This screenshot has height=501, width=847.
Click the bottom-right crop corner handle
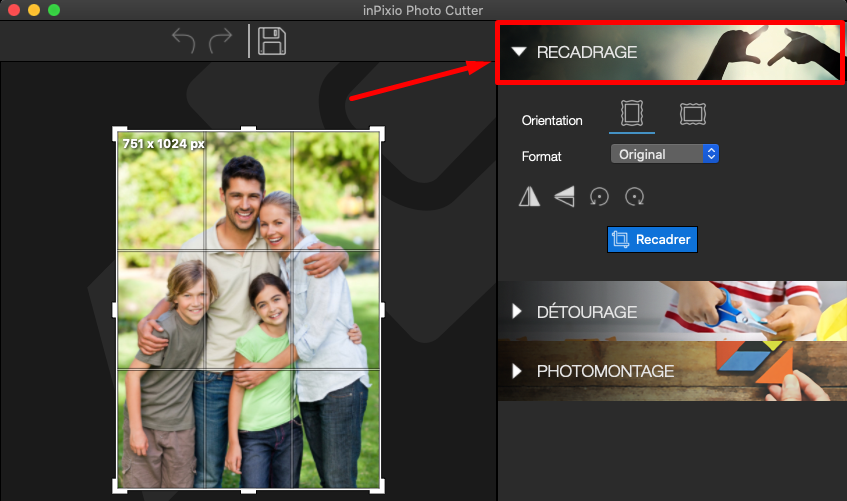tap(378, 486)
